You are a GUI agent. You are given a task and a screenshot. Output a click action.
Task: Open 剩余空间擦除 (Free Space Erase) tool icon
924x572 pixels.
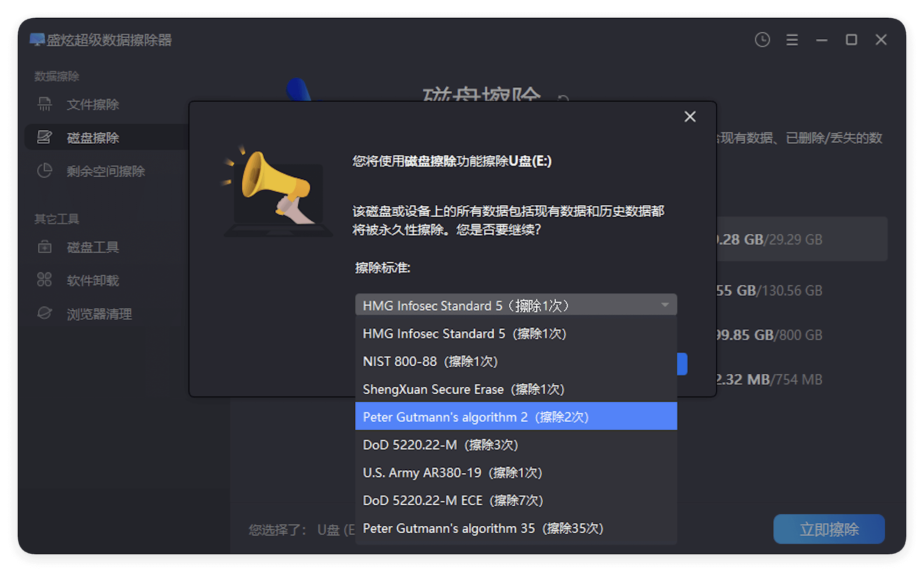[x=44, y=171]
